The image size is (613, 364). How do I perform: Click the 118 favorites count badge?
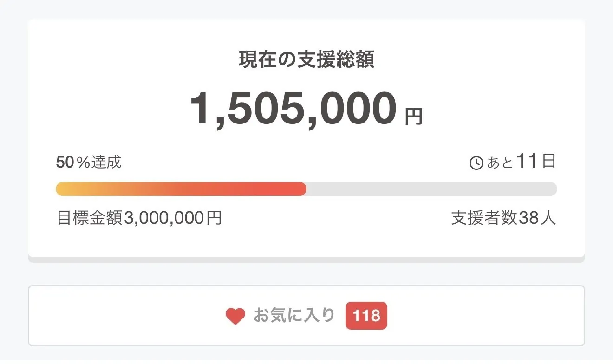pos(366,316)
